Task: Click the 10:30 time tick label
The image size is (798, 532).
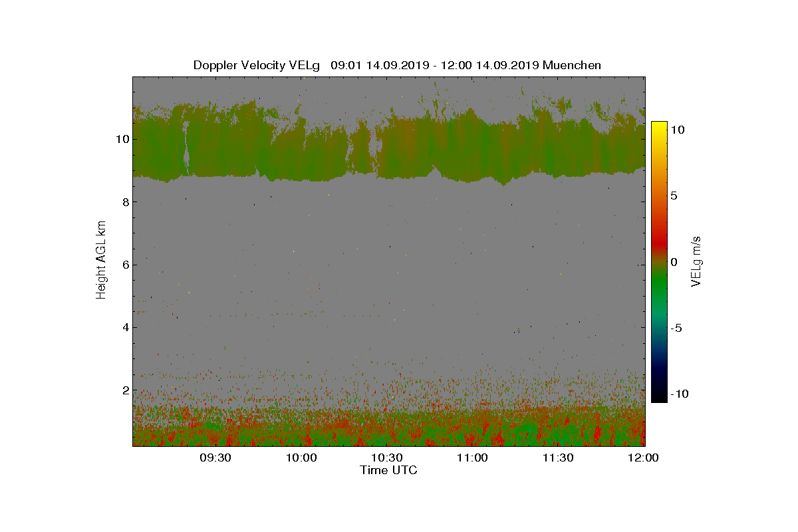Action: [388, 458]
